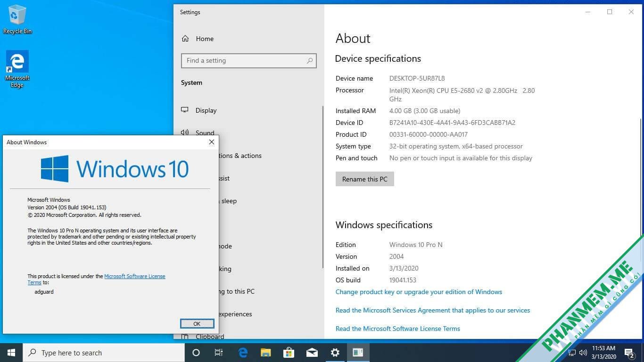
Task: Open File Explorer from the taskbar
Action: point(266,353)
